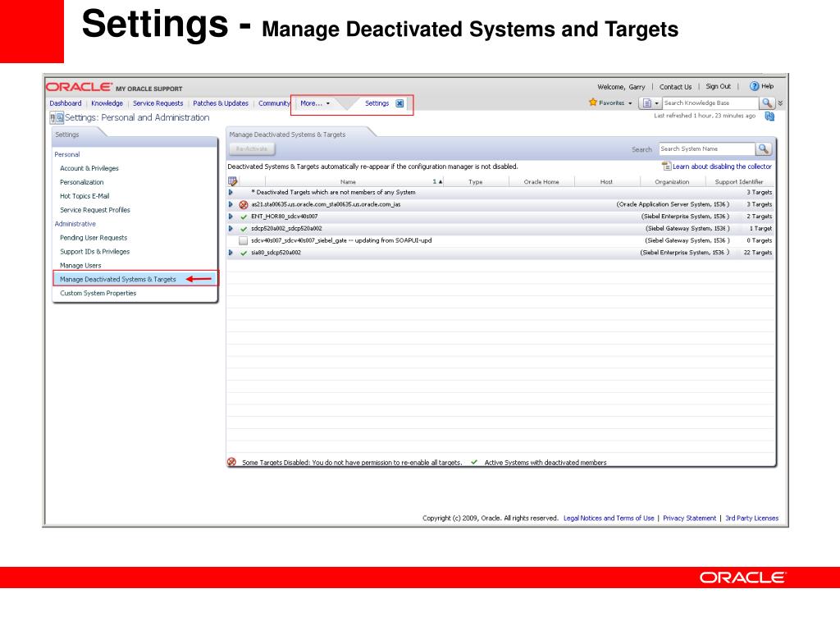Click the green check icon for ENT_HOR80_sdcv40s007
Screen dimensions: 840x630
(x=244, y=217)
